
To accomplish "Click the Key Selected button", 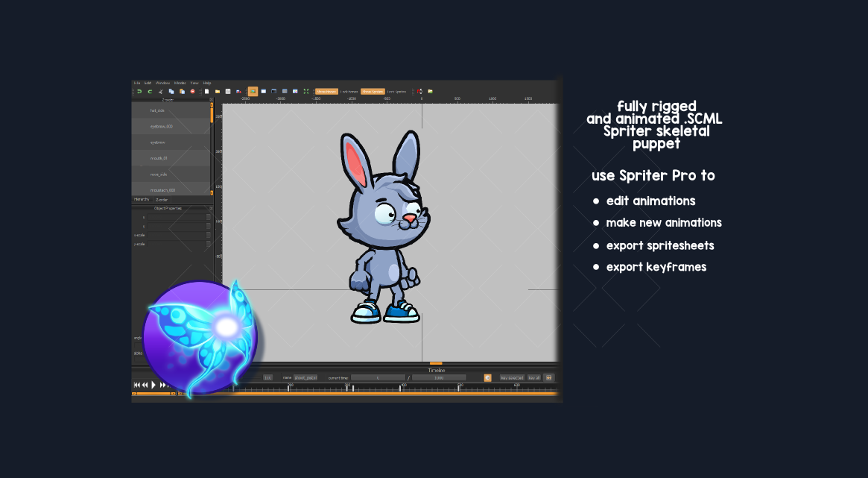I will [x=512, y=378].
